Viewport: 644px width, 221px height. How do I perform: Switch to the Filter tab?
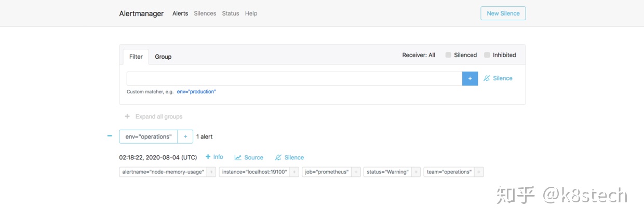click(136, 57)
